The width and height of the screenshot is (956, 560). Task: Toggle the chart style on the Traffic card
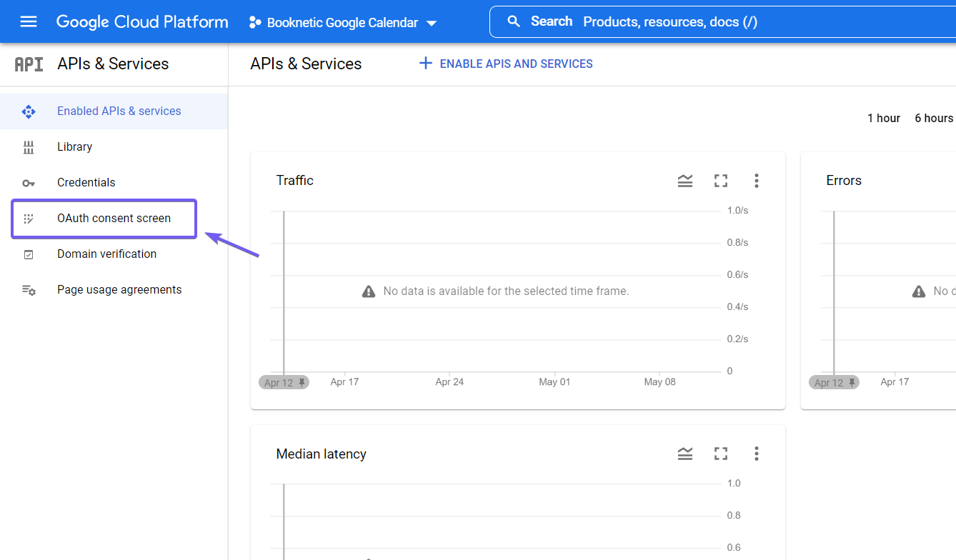tap(684, 181)
